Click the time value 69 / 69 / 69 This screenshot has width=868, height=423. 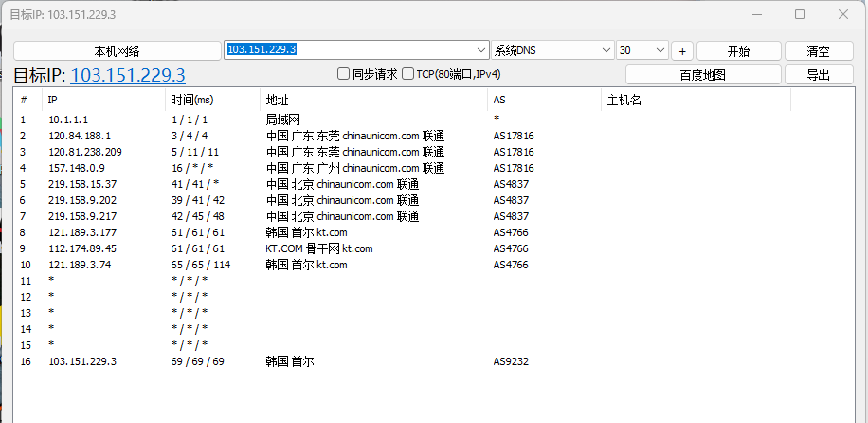(198, 361)
